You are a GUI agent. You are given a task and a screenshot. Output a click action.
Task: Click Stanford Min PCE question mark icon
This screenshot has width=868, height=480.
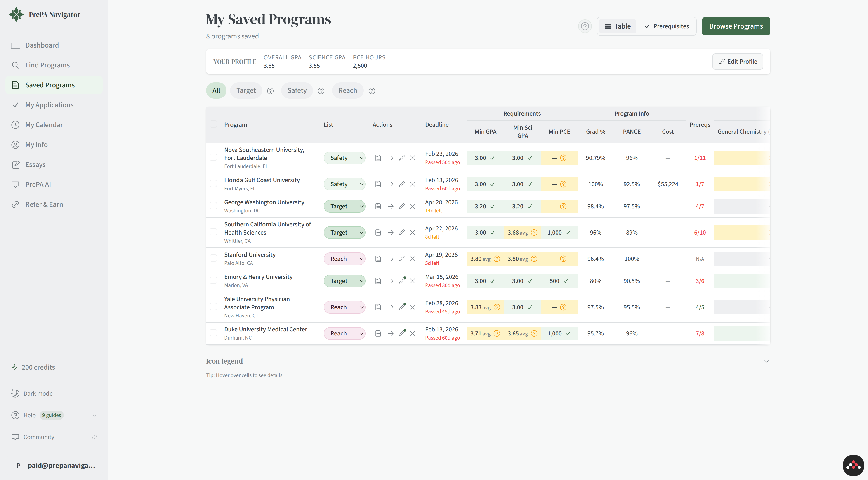(x=563, y=259)
